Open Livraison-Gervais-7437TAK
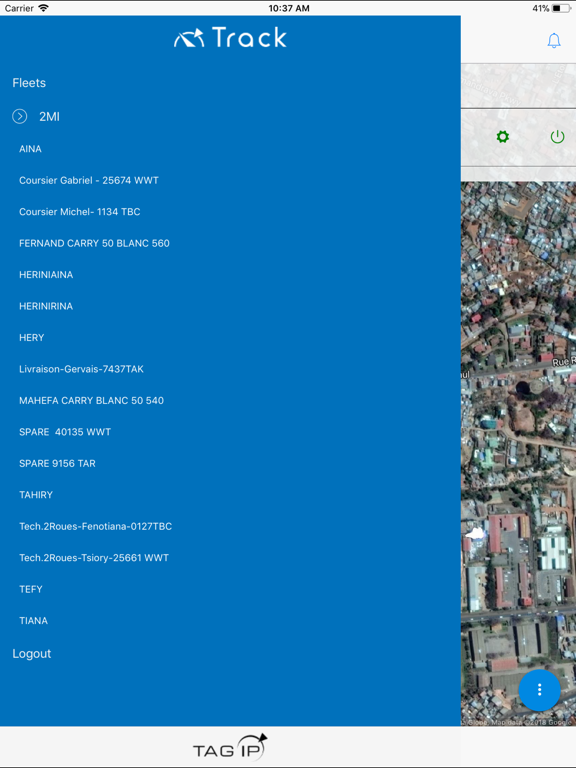 click(x=81, y=369)
